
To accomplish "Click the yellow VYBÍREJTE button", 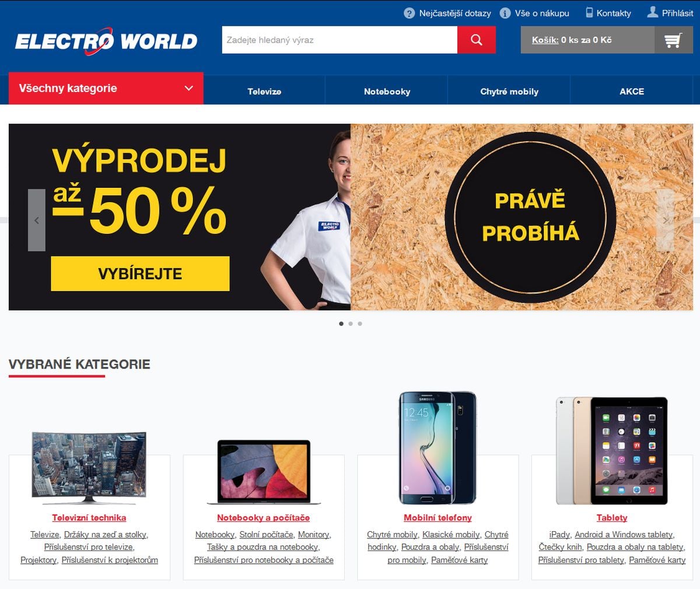I will point(140,274).
